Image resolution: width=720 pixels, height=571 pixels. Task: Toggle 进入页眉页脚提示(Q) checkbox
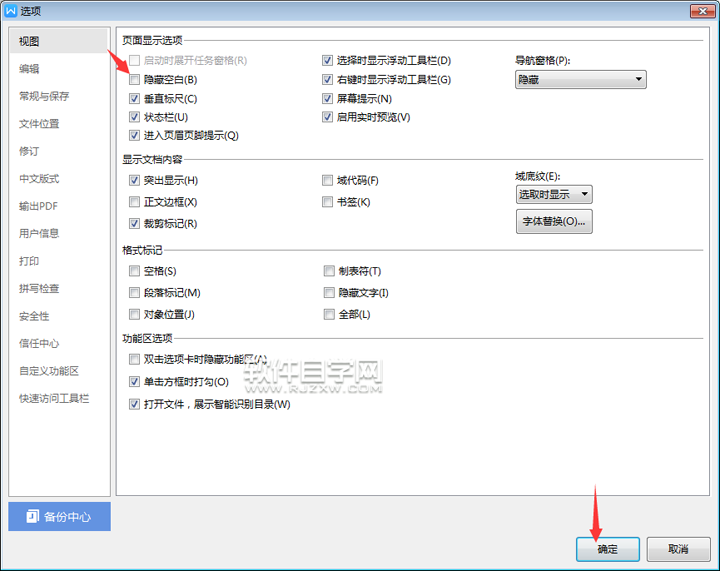pyautogui.click(x=134, y=135)
